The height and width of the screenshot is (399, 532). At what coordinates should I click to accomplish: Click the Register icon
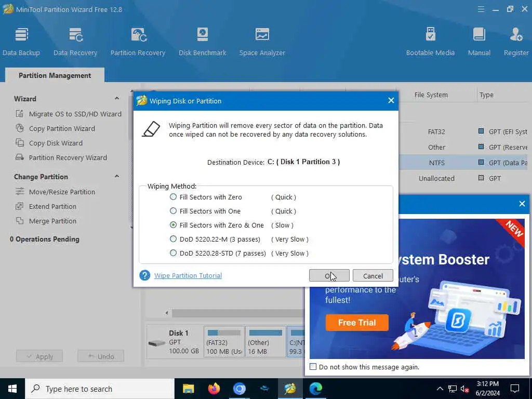(x=516, y=34)
